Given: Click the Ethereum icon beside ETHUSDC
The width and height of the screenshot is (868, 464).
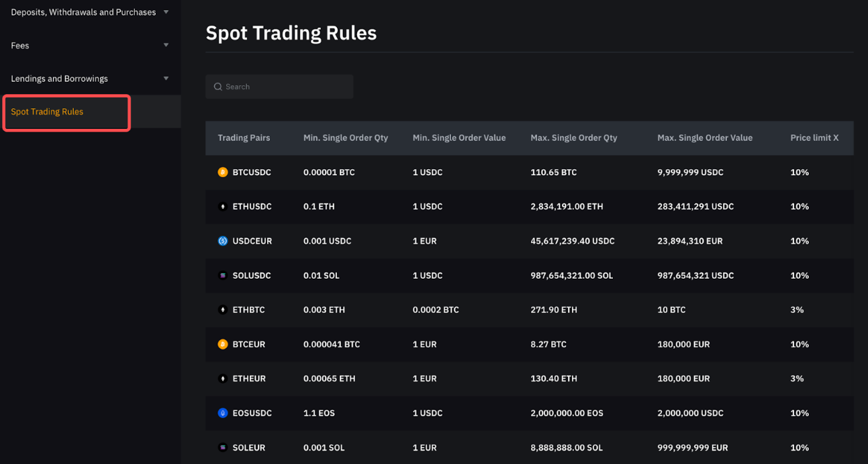Looking at the screenshot, I should tap(223, 207).
